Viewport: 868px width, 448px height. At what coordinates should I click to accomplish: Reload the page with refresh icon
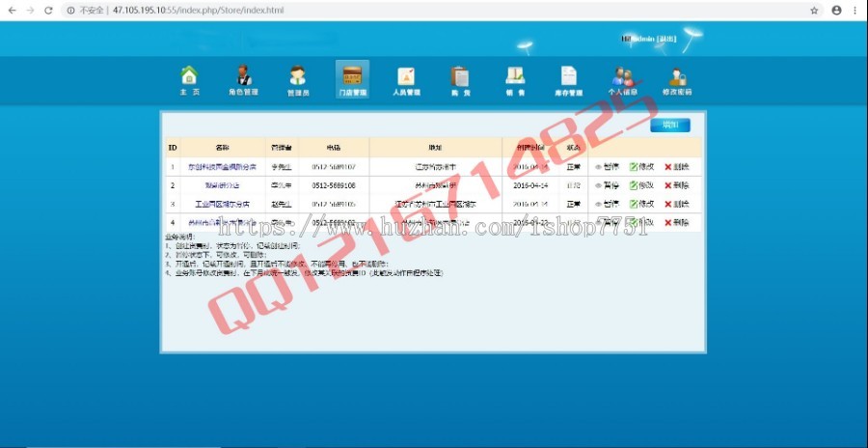[x=48, y=10]
